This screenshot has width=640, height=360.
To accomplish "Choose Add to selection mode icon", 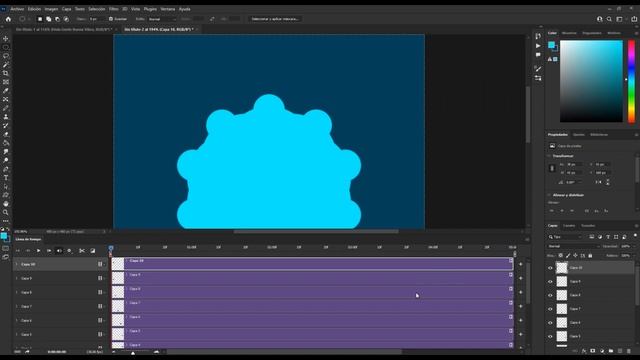I will 49,19.
